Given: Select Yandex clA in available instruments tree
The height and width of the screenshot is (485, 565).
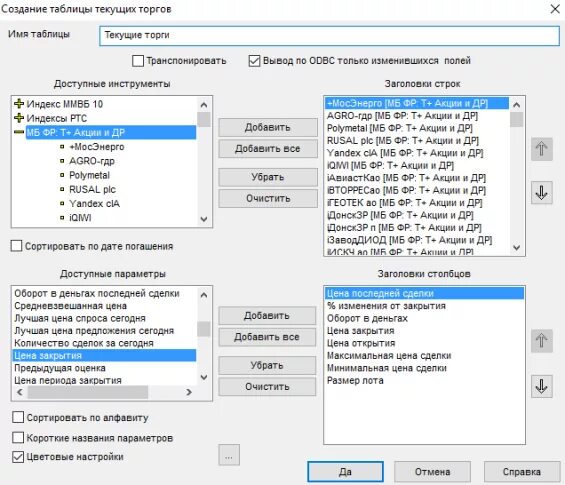Looking at the screenshot, I should click(94, 204).
